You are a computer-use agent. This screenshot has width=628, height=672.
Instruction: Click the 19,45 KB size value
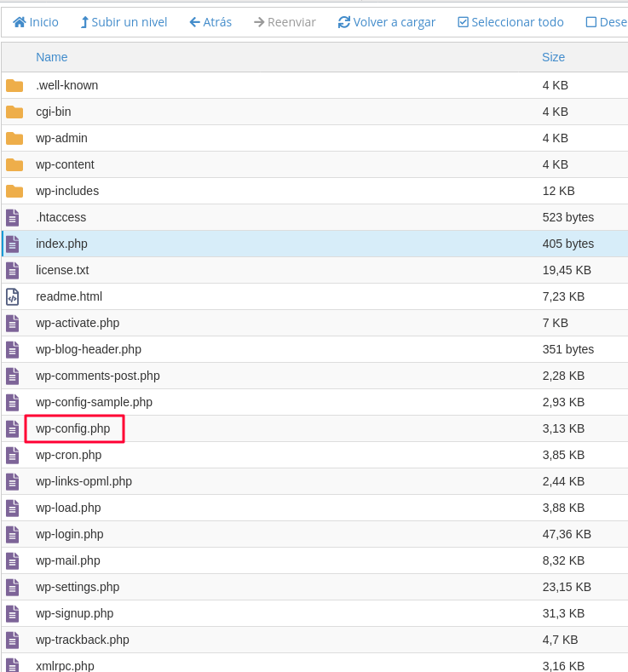(x=567, y=271)
